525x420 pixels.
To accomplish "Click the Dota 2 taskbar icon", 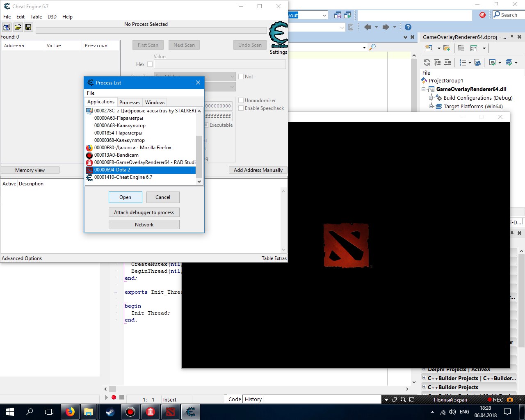I will pos(170,411).
